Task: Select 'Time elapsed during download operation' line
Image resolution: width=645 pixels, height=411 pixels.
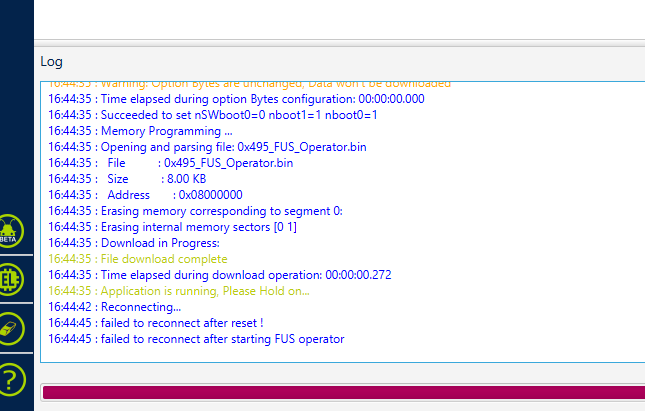Action: click(220, 275)
